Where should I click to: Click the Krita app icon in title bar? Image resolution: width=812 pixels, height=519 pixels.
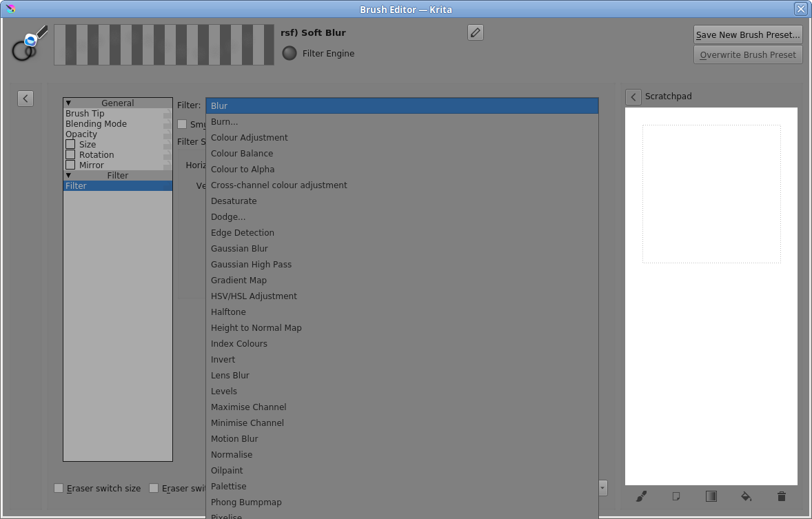10,9
